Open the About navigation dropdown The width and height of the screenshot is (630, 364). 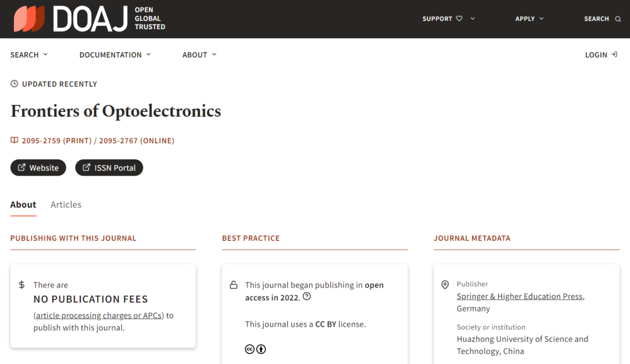point(199,55)
